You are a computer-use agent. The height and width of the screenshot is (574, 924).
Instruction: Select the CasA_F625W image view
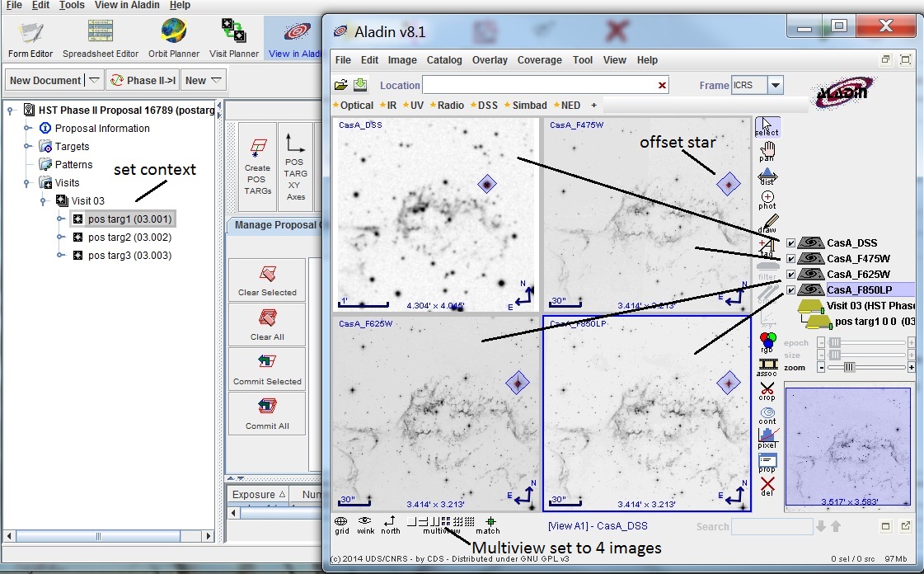coord(435,413)
